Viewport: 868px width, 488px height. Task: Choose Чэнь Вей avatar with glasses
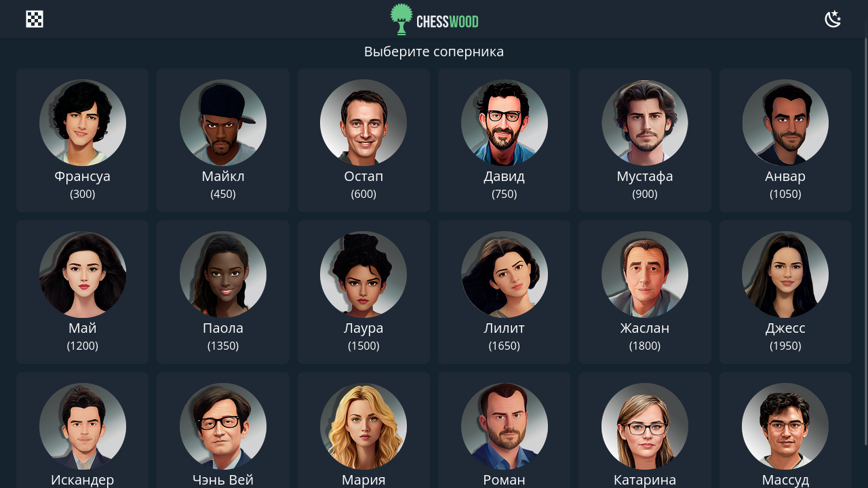pos(223,426)
